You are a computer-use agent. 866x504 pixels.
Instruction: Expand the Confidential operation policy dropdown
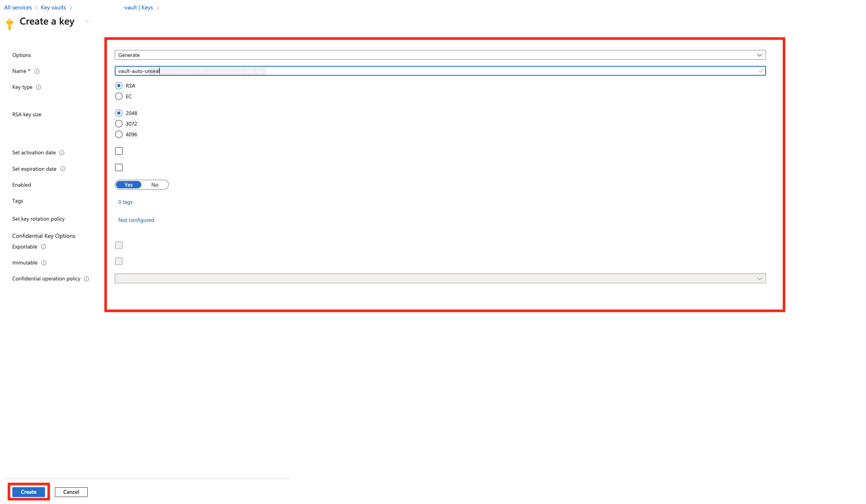point(759,278)
